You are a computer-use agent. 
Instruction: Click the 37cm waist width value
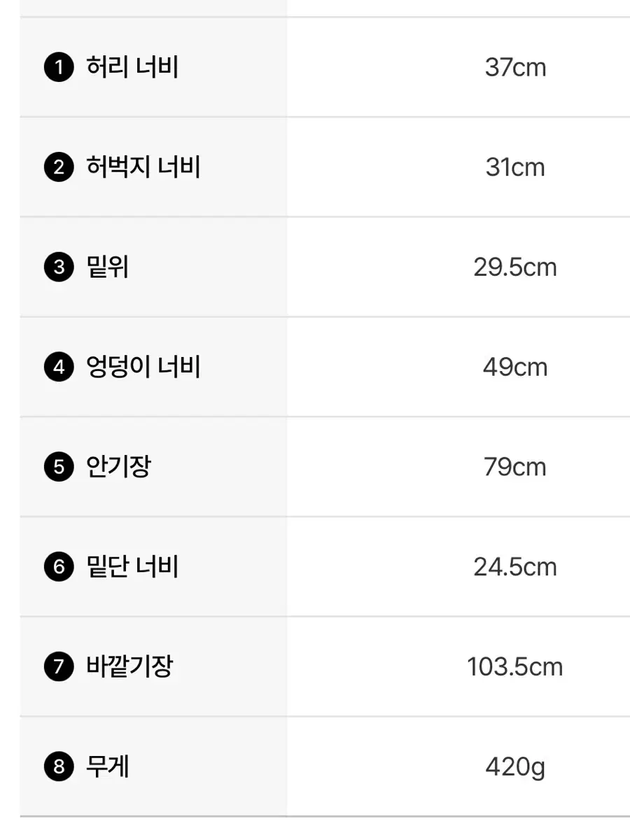(x=515, y=68)
